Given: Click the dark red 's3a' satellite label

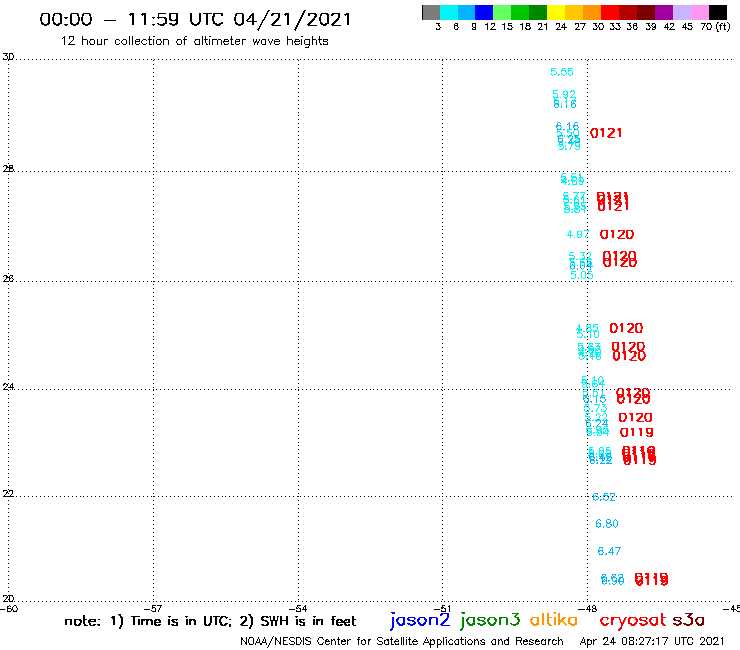Looking at the screenshot, I should [x=689, y=620].
